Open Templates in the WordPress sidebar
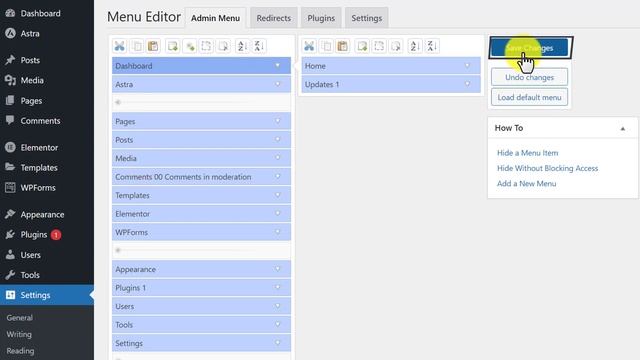Image resolution: width=640 pixels, height=360 pixels. tap(39, 168)
